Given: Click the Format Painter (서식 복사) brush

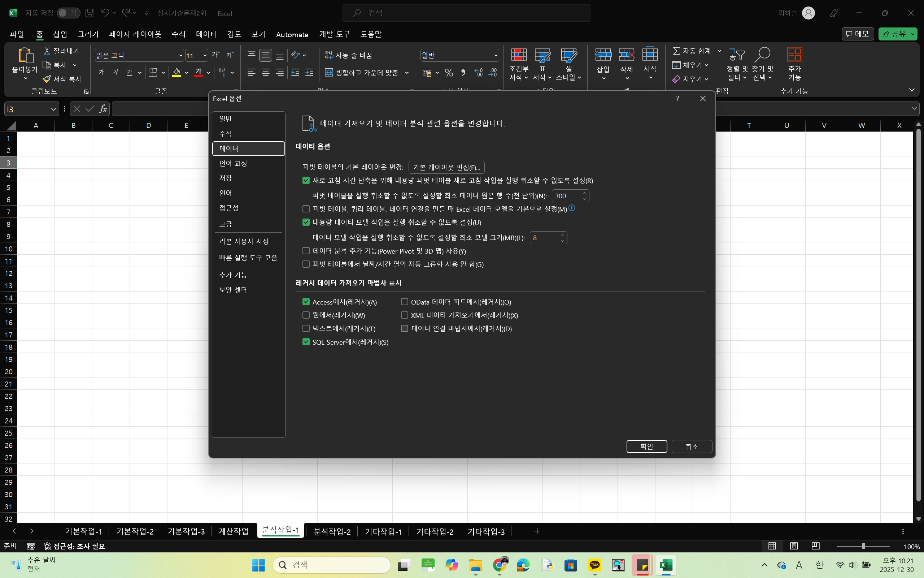Looking at the screenshot, I should coord(47,79).
